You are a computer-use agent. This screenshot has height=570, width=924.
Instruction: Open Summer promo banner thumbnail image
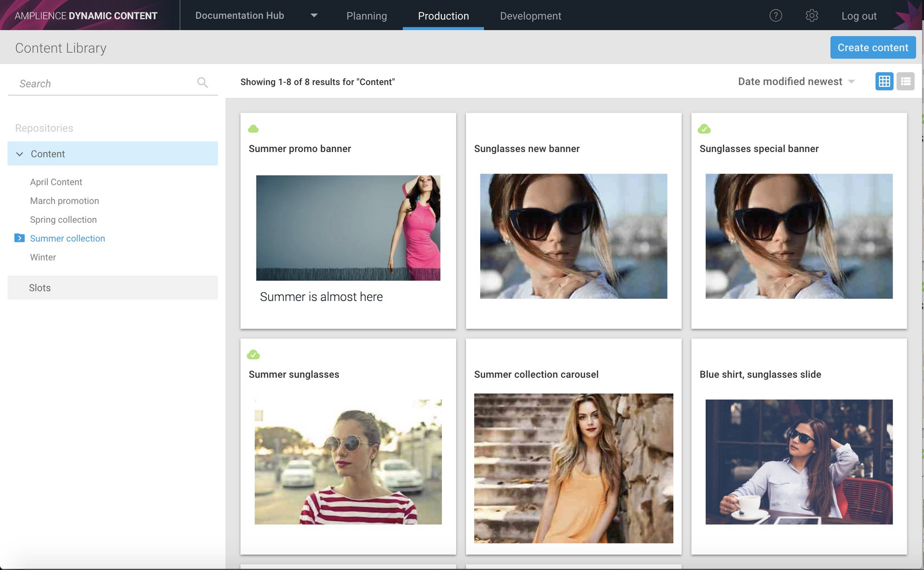[x=348, y=228]
